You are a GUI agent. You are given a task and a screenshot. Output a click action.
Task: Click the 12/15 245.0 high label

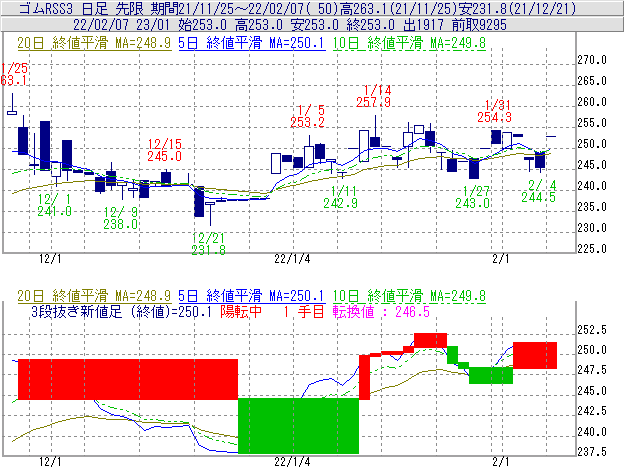(164, 150)
